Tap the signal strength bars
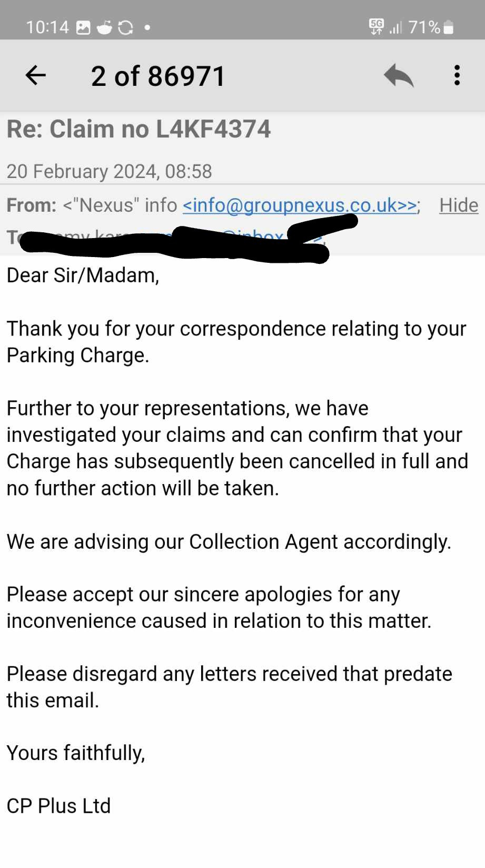The width and height of the screenshot is (485, 868). pos(395,27)
